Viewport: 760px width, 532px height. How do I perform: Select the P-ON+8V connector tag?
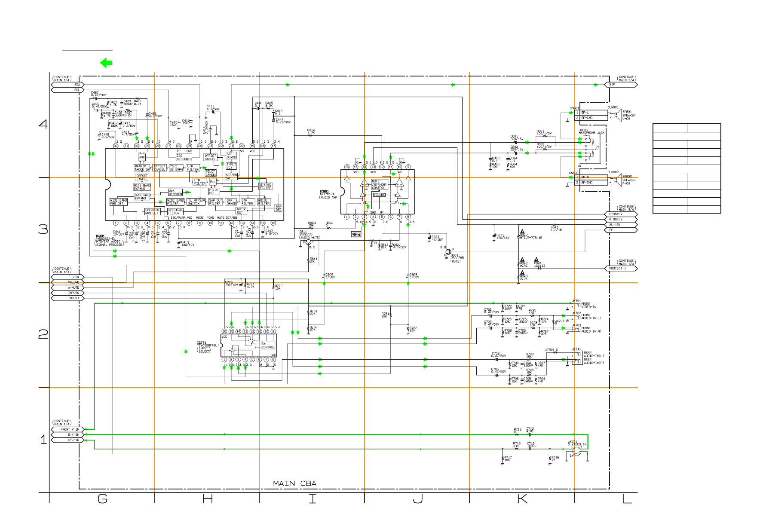[621, 214]
